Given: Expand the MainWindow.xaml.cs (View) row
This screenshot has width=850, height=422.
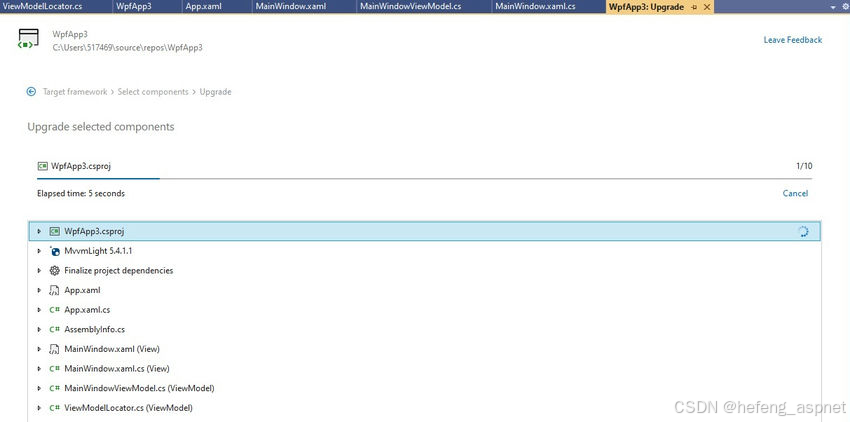Looking at the screenshot, I should click(39, 369).
